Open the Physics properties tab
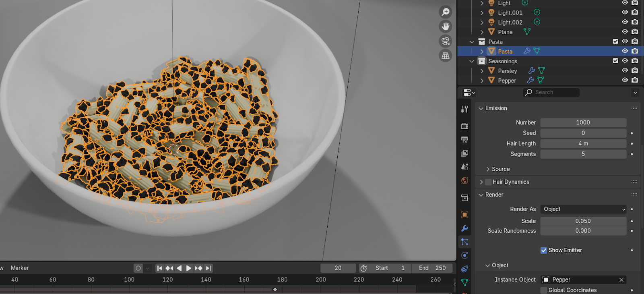The image size is (644, 294). pos(464,255)
